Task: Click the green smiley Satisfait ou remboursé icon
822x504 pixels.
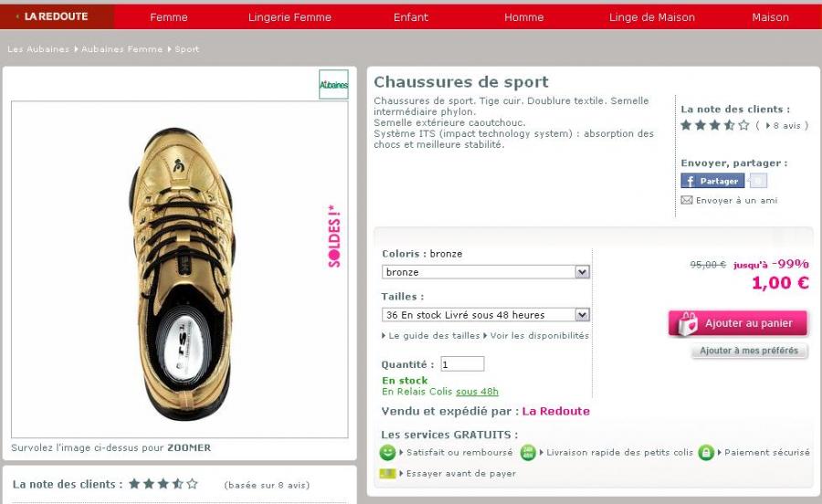Action: pos(388,452)
